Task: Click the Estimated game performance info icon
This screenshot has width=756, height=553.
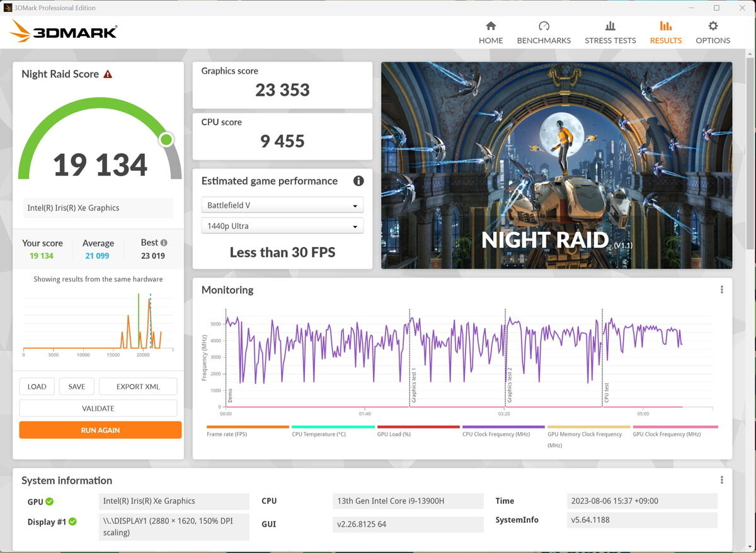Action: tap(358, 181)
